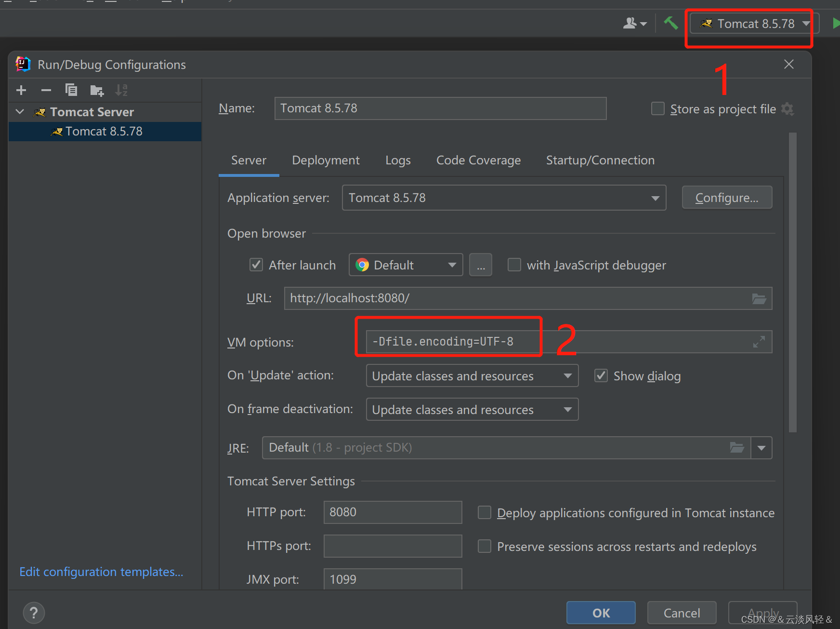Open the On 'Update' action dropdown
This screenshot has width=840, height=629.
pos(472,376)
